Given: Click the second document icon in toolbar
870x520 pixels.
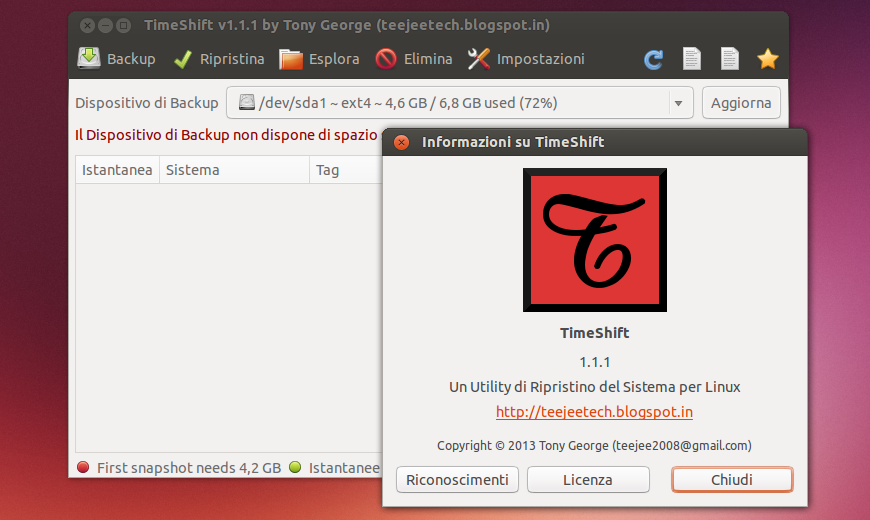Looking at the screenshot, I should [730, 59].
